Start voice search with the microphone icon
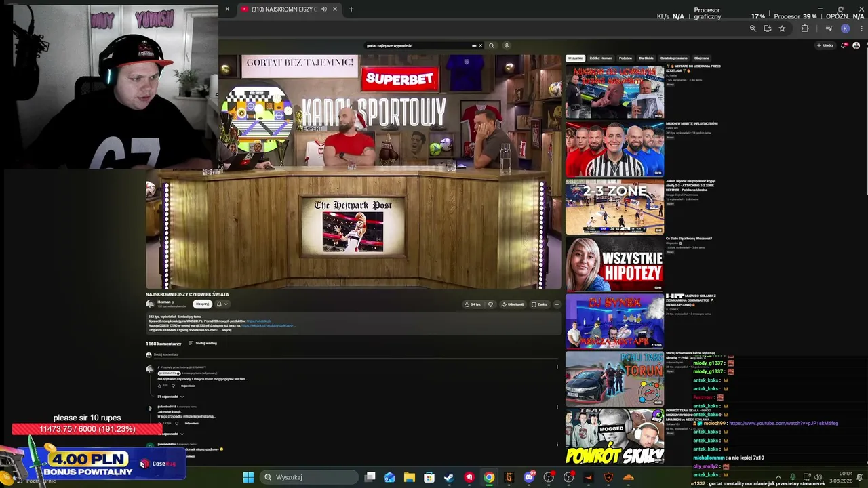 506,45
